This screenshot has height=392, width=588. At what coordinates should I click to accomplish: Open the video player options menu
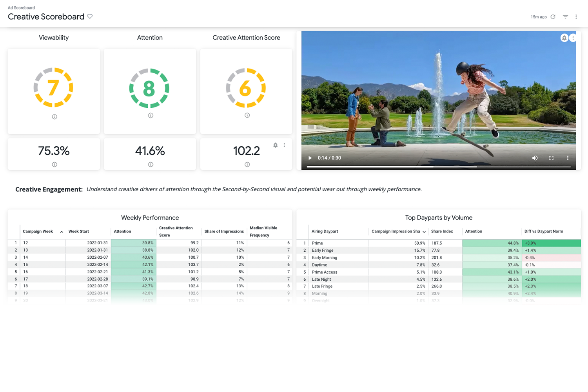(x=568, y=158)
